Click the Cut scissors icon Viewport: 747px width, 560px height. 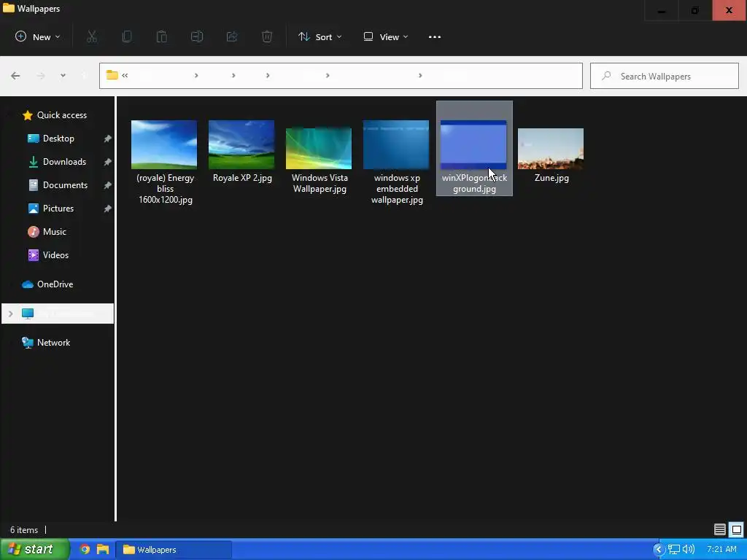pyautogui.click(x=92, y=36)
